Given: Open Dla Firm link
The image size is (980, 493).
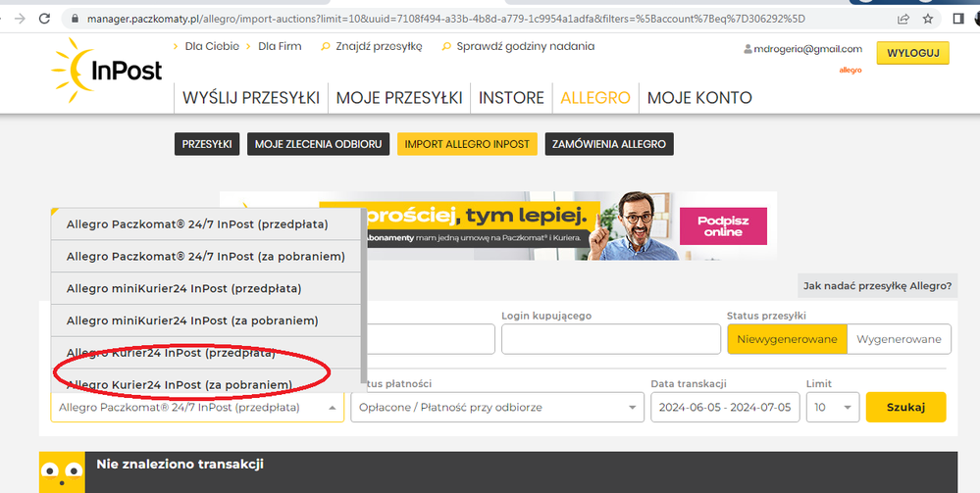Looking at the screenshot, I should (x=280, y=46).
